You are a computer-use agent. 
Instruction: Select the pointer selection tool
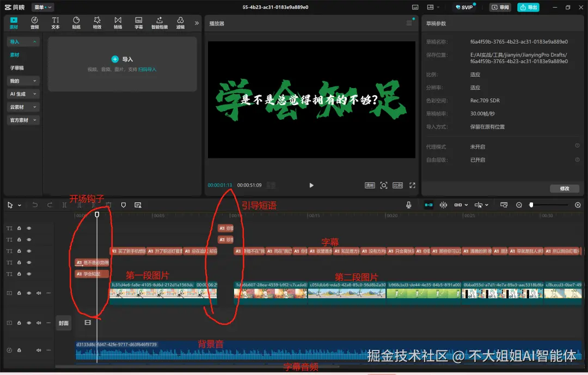10,205
